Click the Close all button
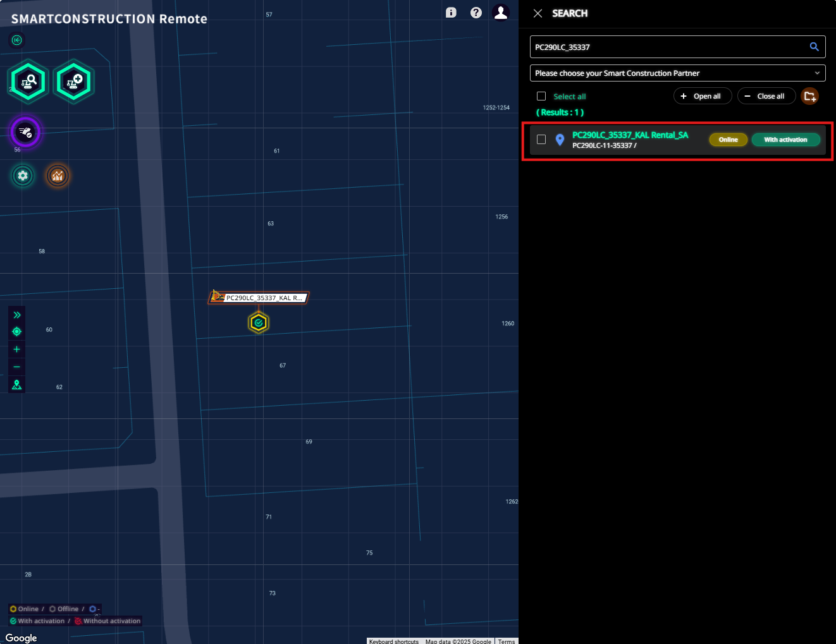Screen dimensions: 836x644 [766, 96]
